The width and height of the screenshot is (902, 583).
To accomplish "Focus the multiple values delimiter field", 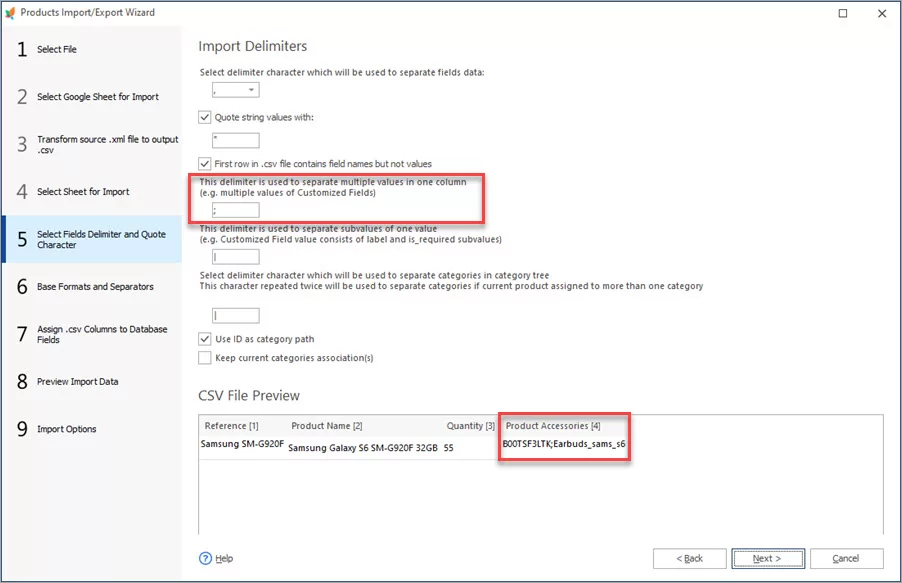I will 235,210.
